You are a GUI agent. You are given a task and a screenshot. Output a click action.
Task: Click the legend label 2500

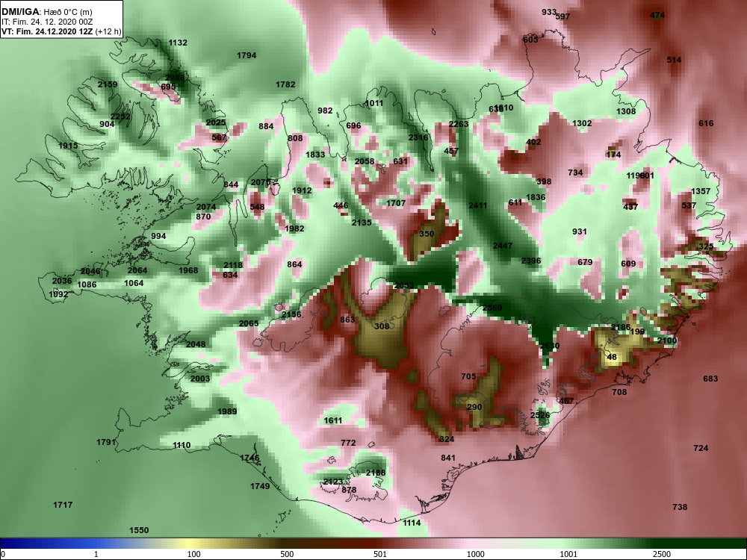pyautogui.click(x=661, y=554)
